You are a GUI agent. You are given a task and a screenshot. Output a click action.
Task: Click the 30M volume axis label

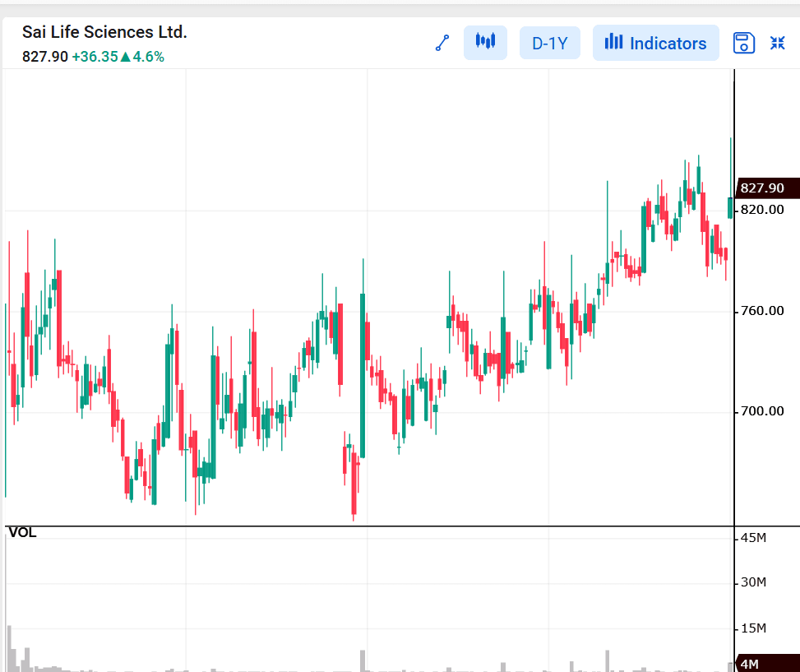[754, 582]
